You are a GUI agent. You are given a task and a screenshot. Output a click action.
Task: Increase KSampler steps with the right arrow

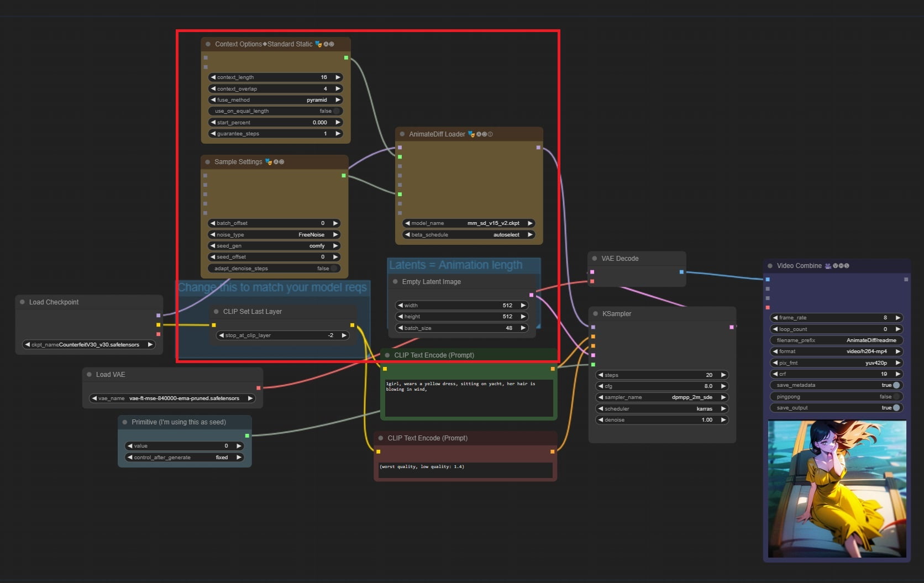[x=723, y=375]
